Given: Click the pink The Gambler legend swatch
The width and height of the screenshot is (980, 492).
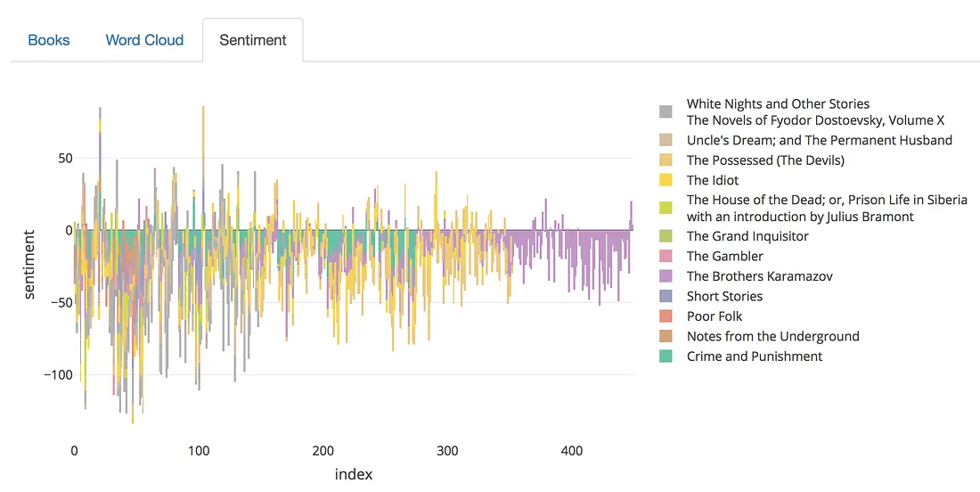Looking at the screenshot, I should tap(666, 257).
